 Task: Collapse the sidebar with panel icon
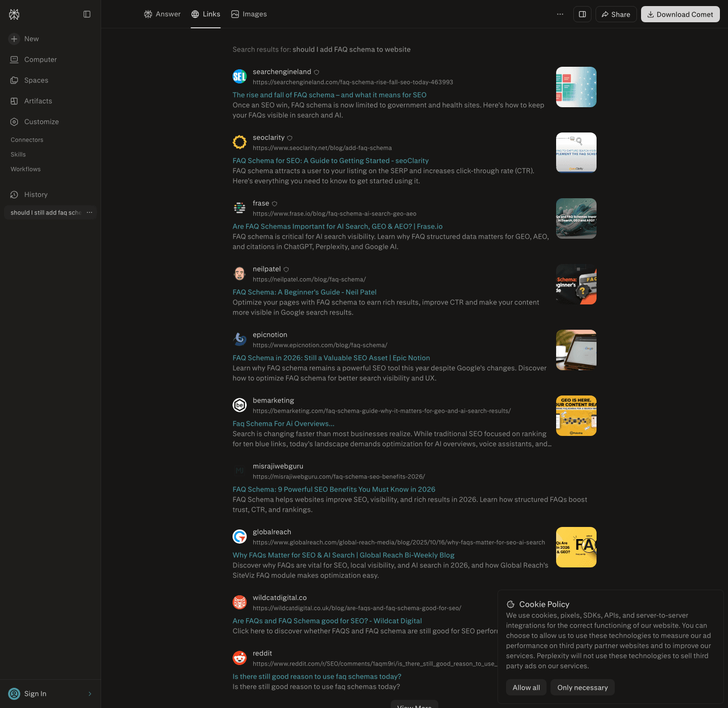pyautogui.click(x=87, y=14)
